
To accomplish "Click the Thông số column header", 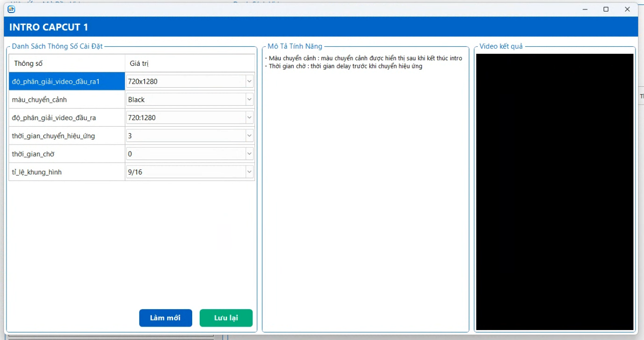I will click(x=67, y=63).
